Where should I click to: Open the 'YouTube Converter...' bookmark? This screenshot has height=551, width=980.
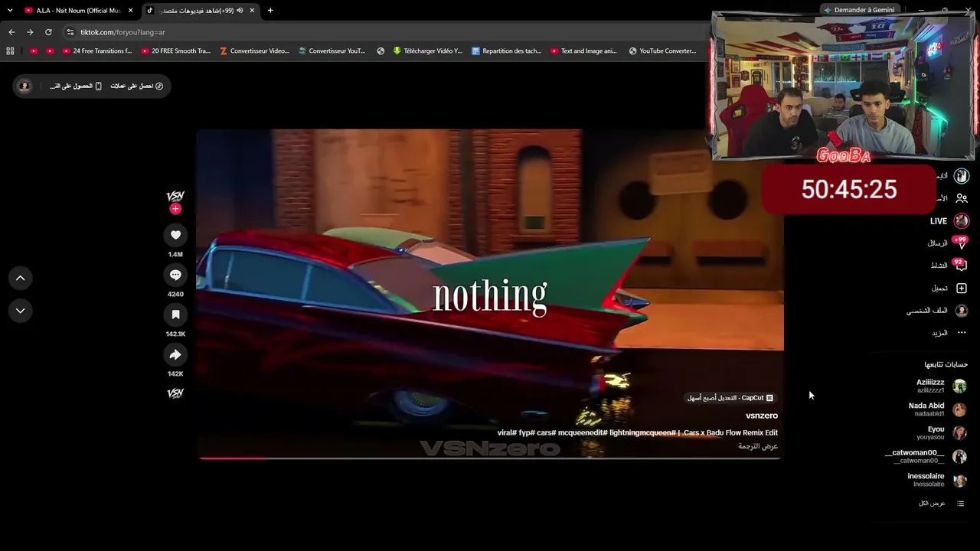tap(662, 51)
